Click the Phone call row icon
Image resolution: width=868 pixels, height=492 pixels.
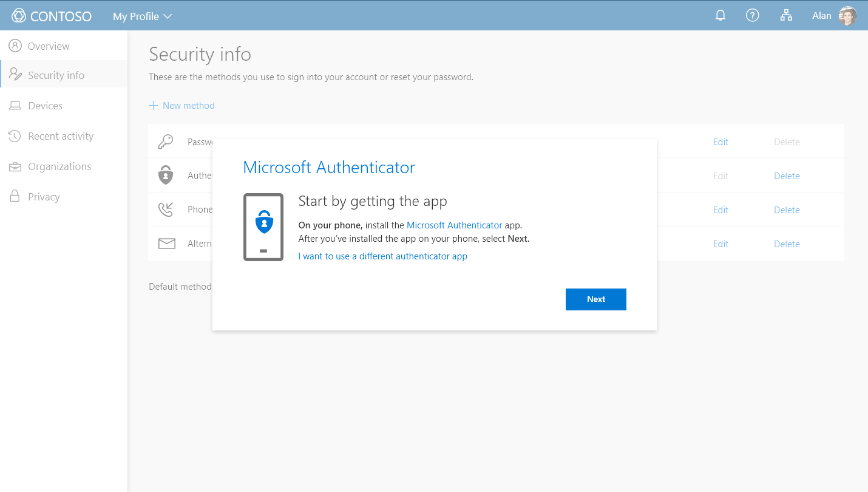point(166,210)
